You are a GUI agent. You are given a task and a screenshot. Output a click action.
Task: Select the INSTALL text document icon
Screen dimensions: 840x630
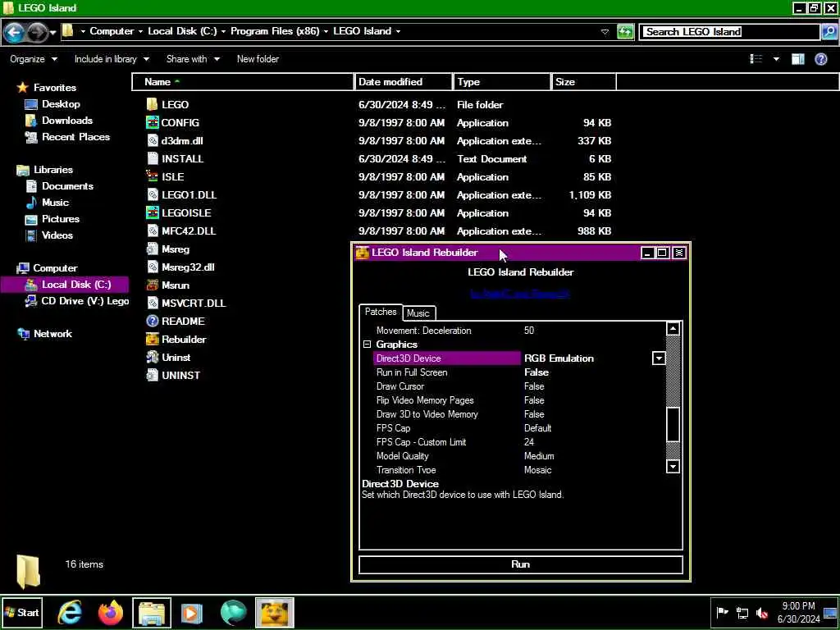click(x=152, y=158)
